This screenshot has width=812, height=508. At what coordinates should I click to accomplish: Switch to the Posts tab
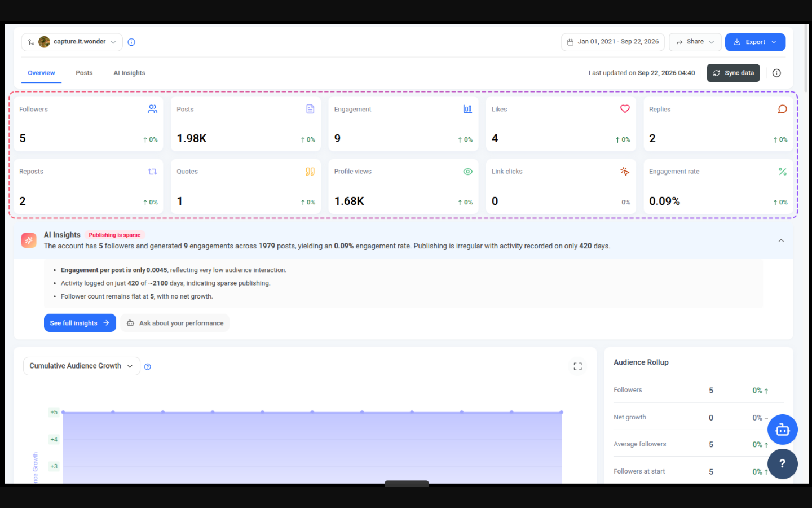click(x=84, y=73)
